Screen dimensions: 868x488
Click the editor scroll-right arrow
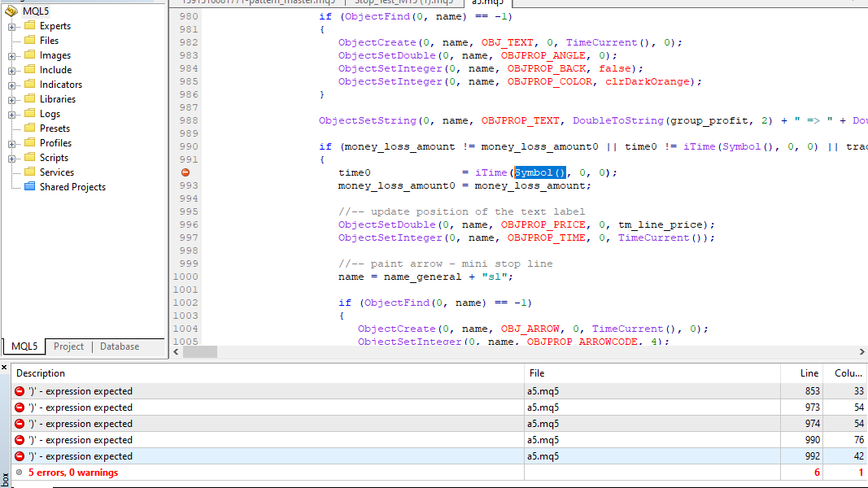click(862, 352)
